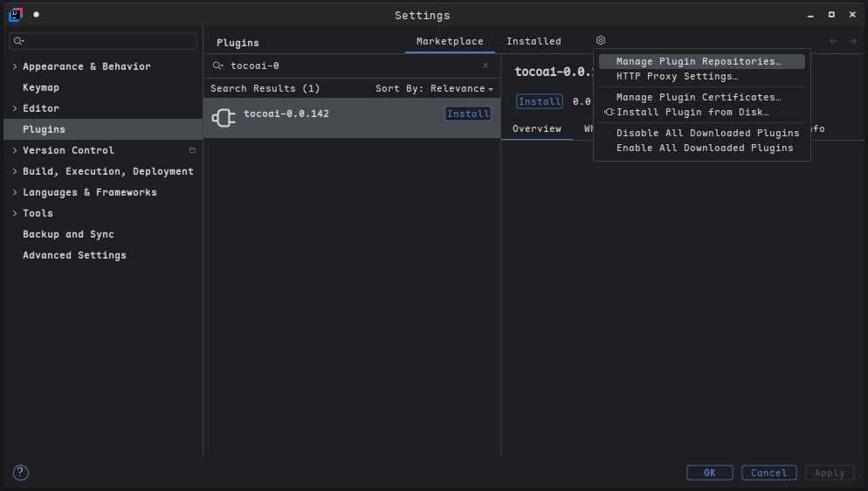
Task: Choose Disable All Downloaded Plugins
Action: [701, 133]
